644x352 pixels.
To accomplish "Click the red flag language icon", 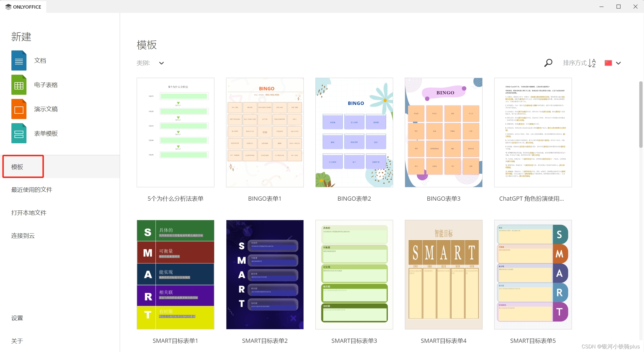I will [x=608, y=63].
